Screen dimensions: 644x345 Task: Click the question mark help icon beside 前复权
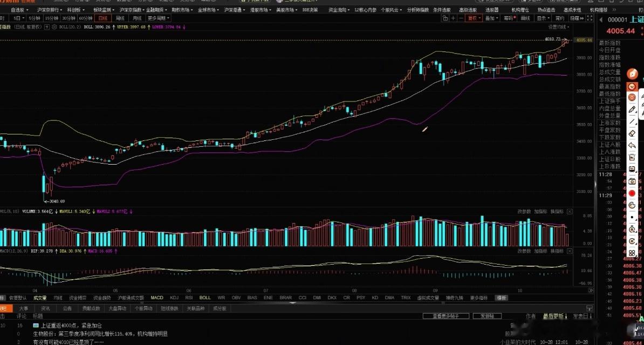46,27
